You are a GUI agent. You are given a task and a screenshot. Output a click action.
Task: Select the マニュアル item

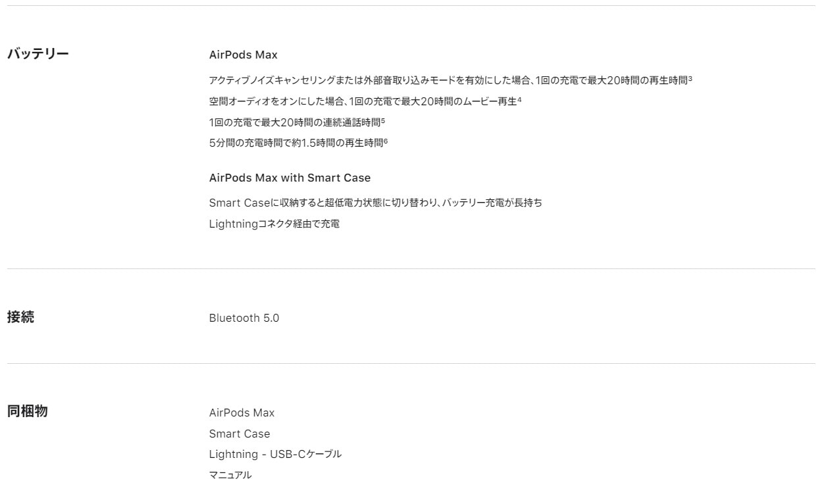(230, 475)
